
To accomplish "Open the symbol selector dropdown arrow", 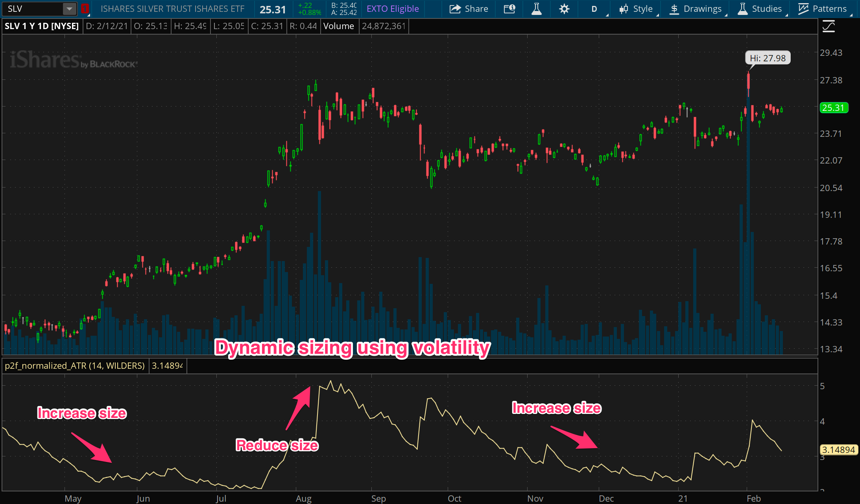I will pos(69,9).
